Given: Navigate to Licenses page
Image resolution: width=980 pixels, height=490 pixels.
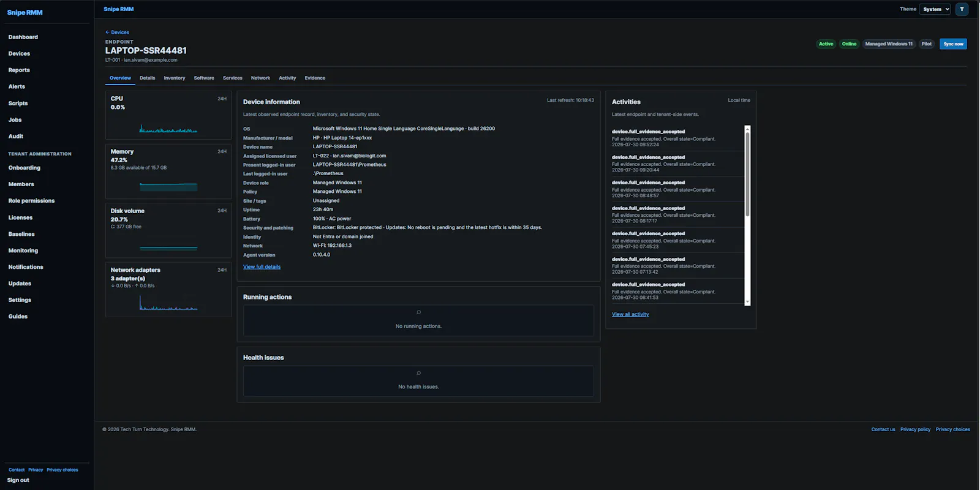Looking at the screenshot, I should [20, 217].
